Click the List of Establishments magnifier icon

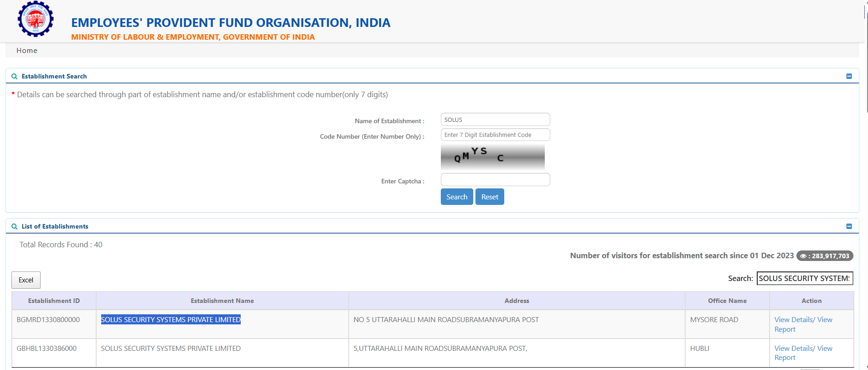(x=15, y=227)
